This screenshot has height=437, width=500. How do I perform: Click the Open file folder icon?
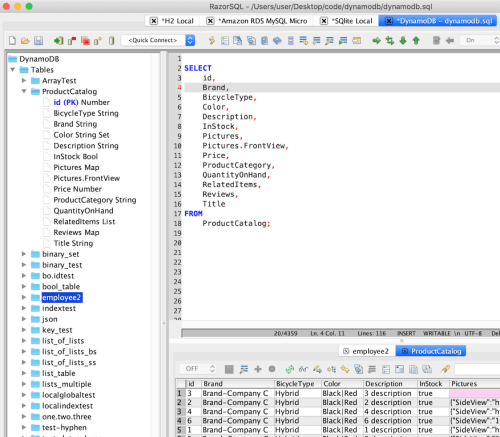pyautogui.click(x=25, y=41)
